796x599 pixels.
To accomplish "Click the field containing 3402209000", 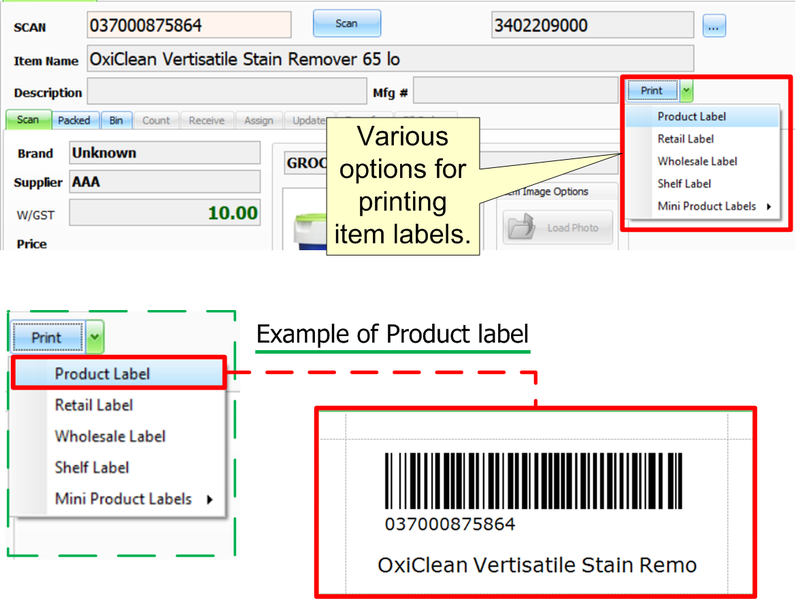I will [592, 25].
